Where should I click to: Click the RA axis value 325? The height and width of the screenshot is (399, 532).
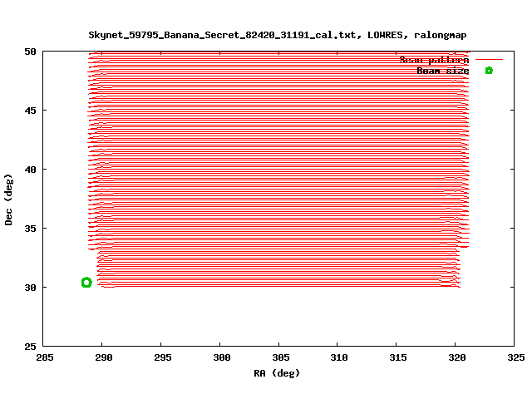click(x=516, y=357)
